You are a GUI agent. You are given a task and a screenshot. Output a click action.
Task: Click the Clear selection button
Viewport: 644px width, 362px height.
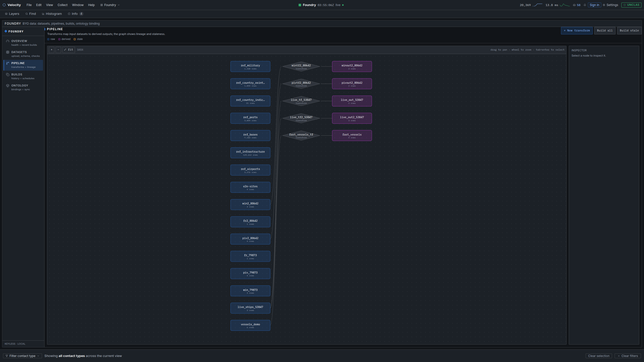coord(599,356)
